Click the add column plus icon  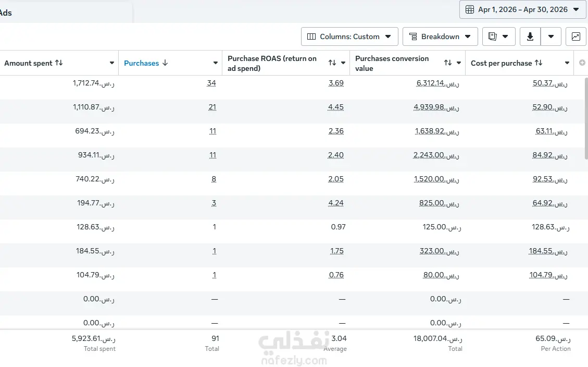pyautogui.click(x=582, y=63)
